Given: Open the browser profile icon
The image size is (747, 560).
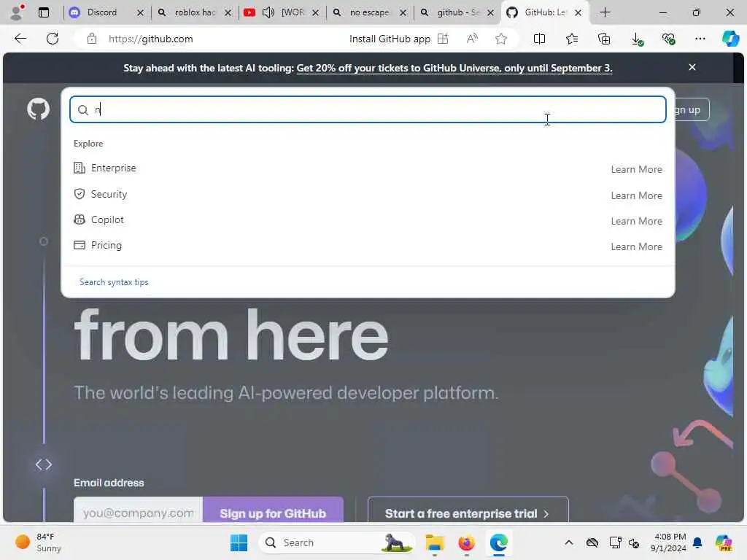Looking at the screenshot, I should 17,12.
